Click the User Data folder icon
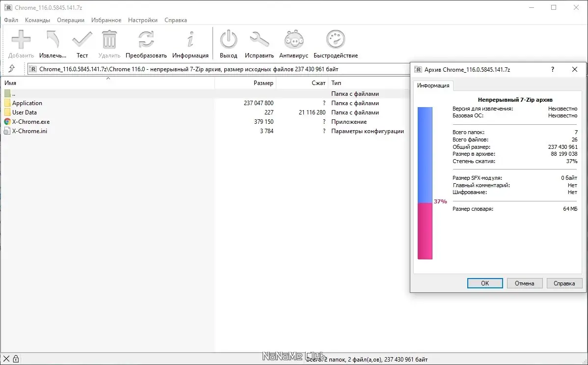 tap(7, 112)
